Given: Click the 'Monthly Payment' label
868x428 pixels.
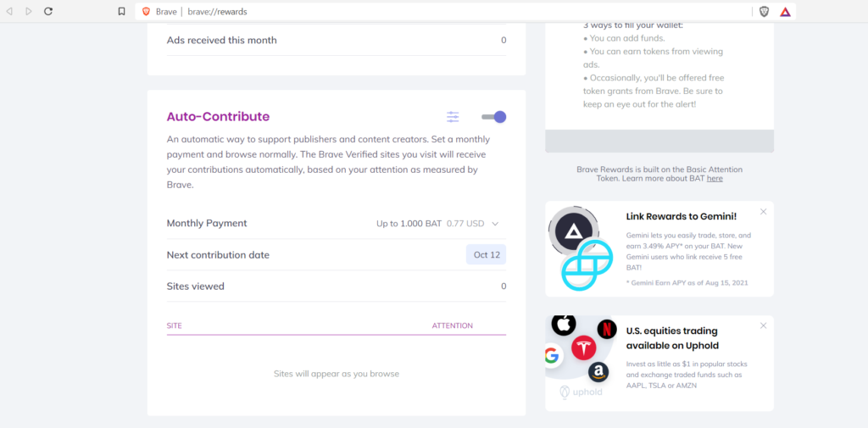Looking at the screenshot, I should click(x=207, y=223).
